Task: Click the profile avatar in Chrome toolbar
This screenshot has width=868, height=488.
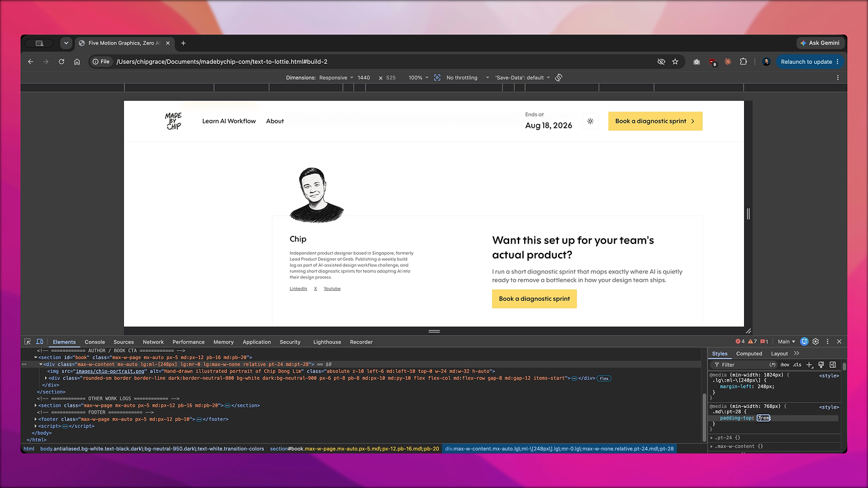Action: pyautogui.click(x=767, y=61)
